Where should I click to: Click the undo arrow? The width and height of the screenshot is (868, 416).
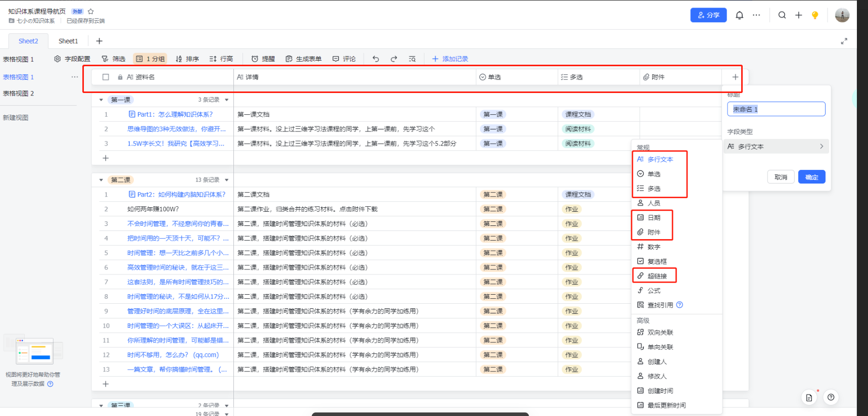375,59
